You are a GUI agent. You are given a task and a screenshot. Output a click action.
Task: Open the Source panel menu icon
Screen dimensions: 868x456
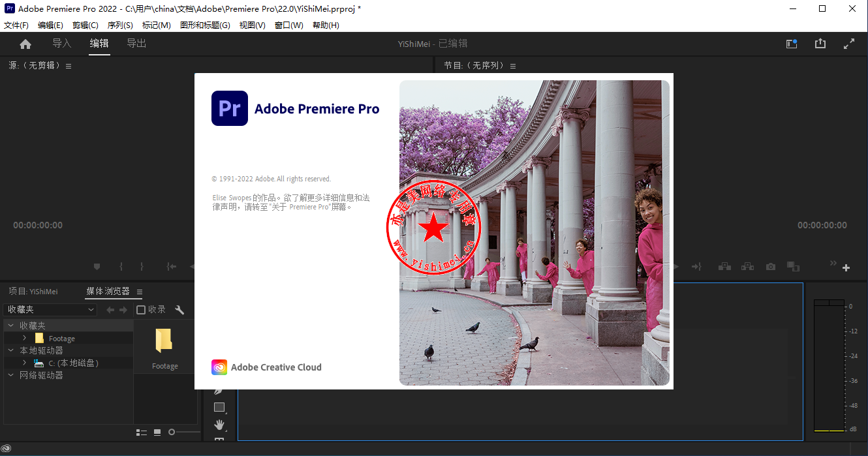point(69,66)
